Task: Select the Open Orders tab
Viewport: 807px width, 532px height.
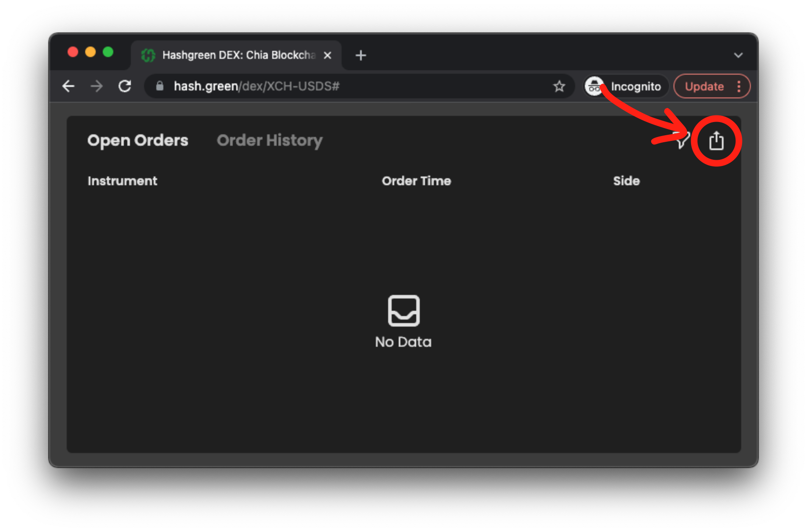Action: click(137, 140)
